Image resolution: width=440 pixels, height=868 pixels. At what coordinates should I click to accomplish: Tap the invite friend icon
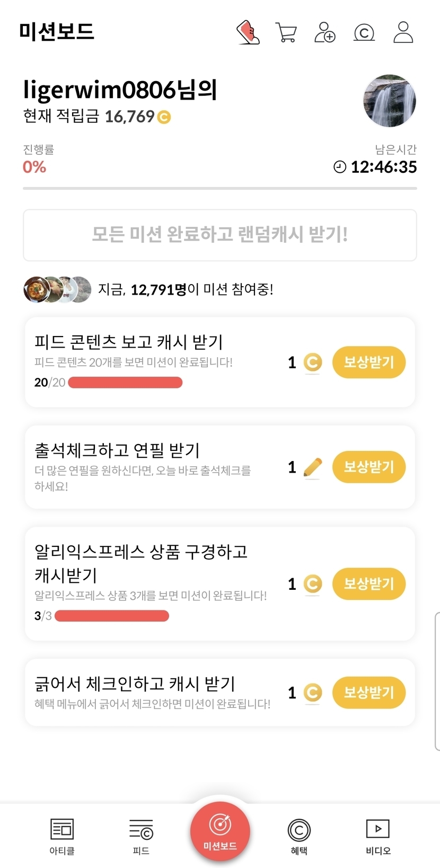(325, 32)
